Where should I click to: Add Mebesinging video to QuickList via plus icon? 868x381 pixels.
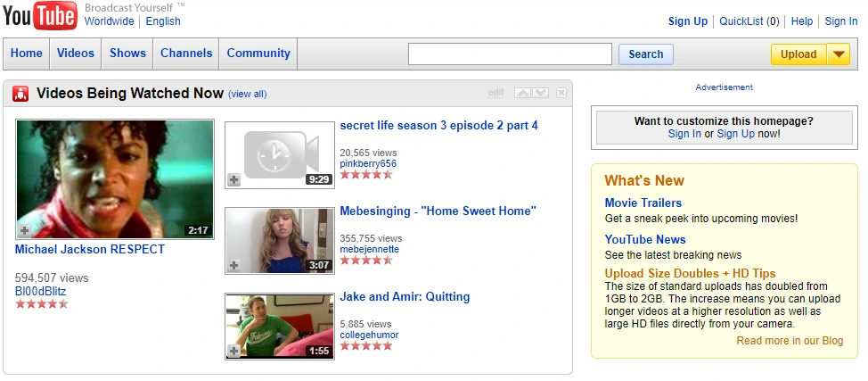point(234,266)
